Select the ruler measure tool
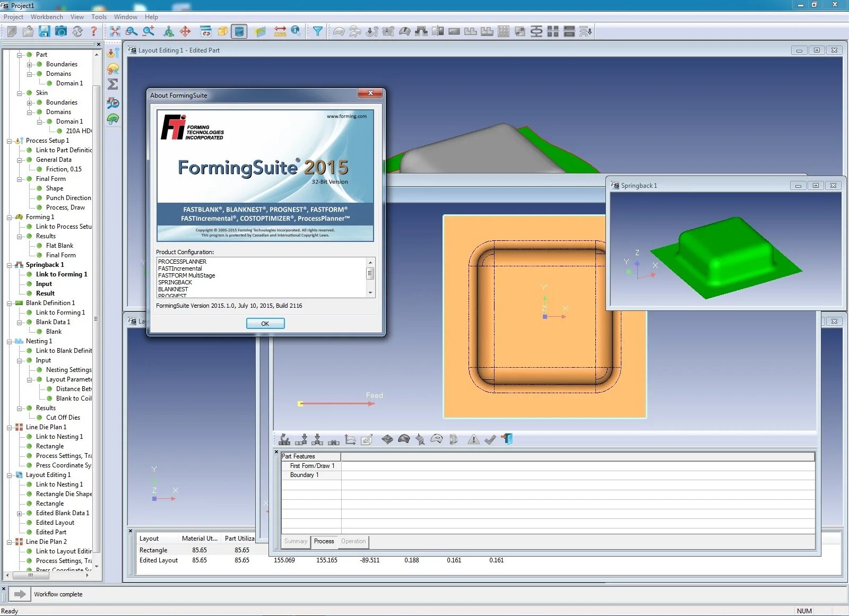This screenshot has width=849, height=616. pos(280,31)
